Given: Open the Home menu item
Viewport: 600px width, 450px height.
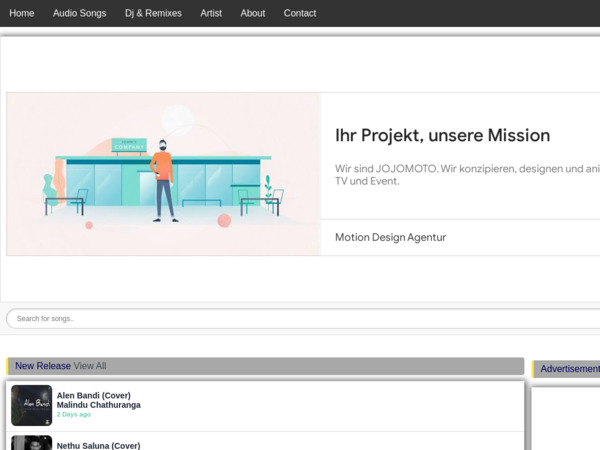Looking at the screenshot, I should pyautogui.click(x=22, y=13).
